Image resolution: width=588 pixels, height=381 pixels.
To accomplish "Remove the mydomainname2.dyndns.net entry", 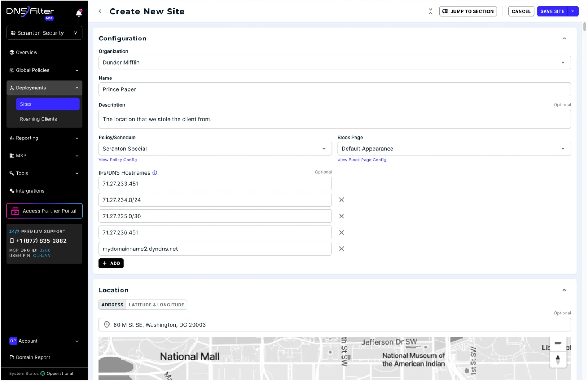I will tap(341, 249).
